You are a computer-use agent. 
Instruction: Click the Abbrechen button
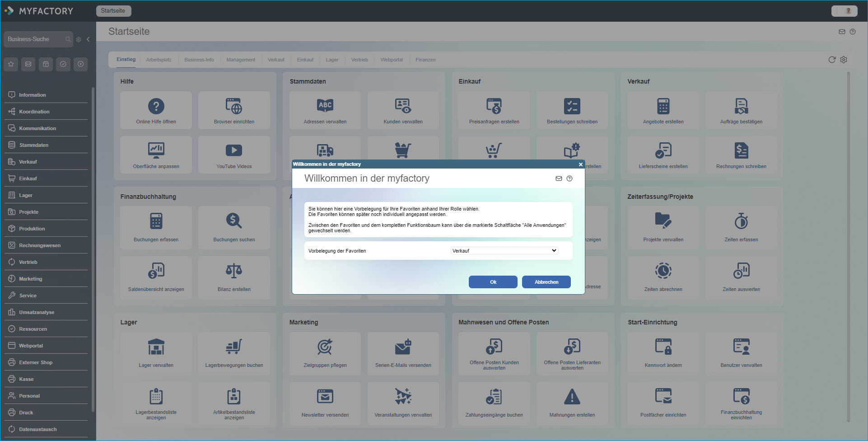546,282
